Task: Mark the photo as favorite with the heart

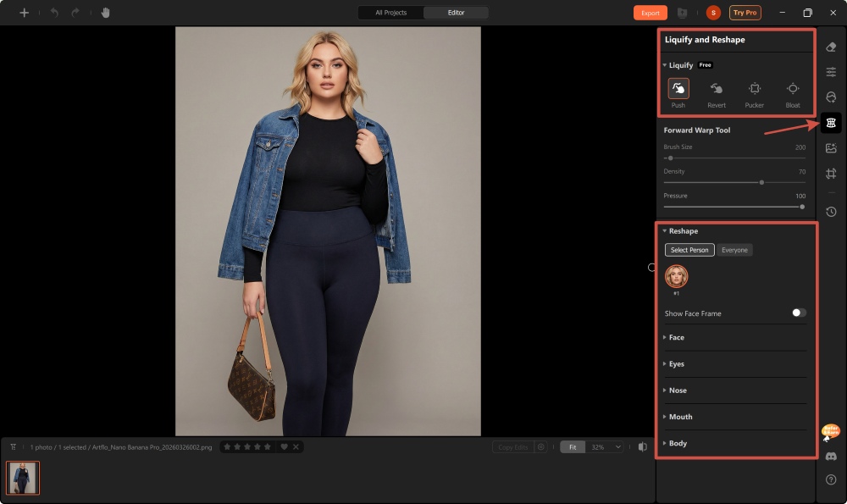Action: 285,446
